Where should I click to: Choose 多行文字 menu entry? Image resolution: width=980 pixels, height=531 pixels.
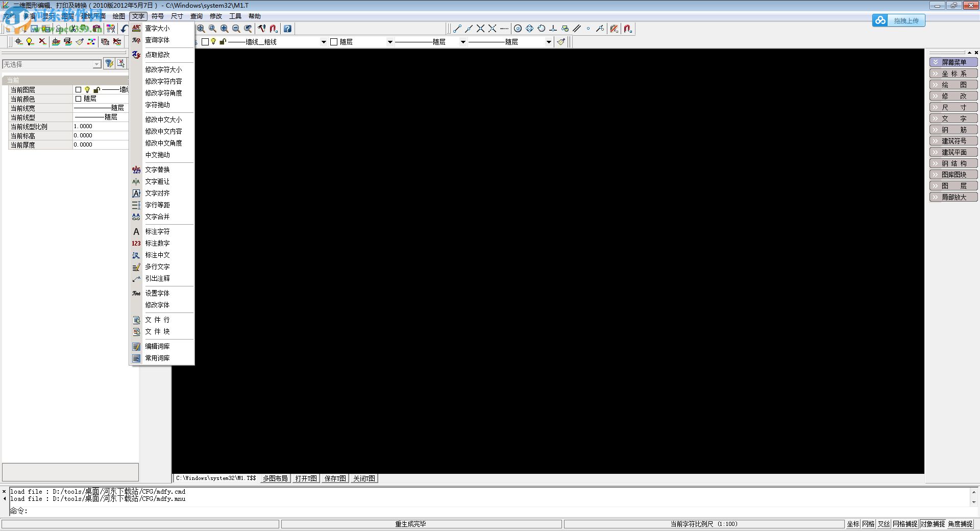coord(161,267)
